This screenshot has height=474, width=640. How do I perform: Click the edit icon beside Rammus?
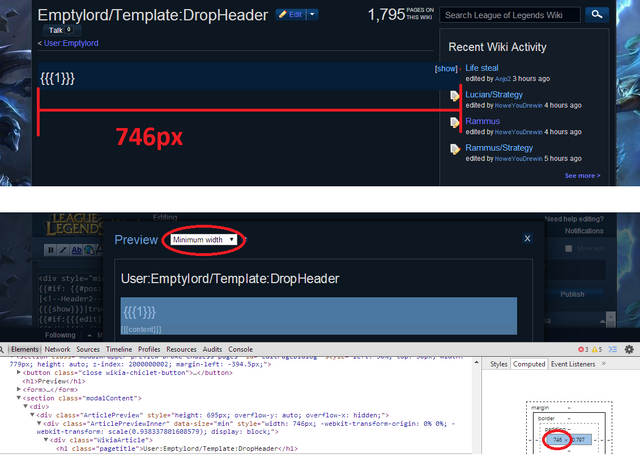454,122
